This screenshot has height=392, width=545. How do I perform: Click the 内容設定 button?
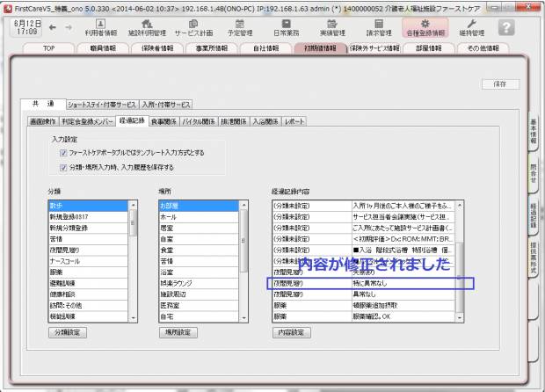coord(292,333)
